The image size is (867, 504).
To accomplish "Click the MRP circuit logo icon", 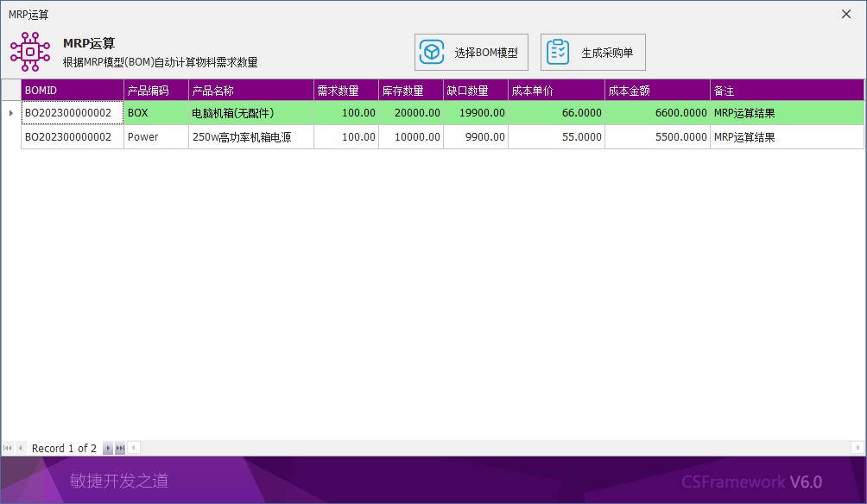I will [x=30, y=52].
